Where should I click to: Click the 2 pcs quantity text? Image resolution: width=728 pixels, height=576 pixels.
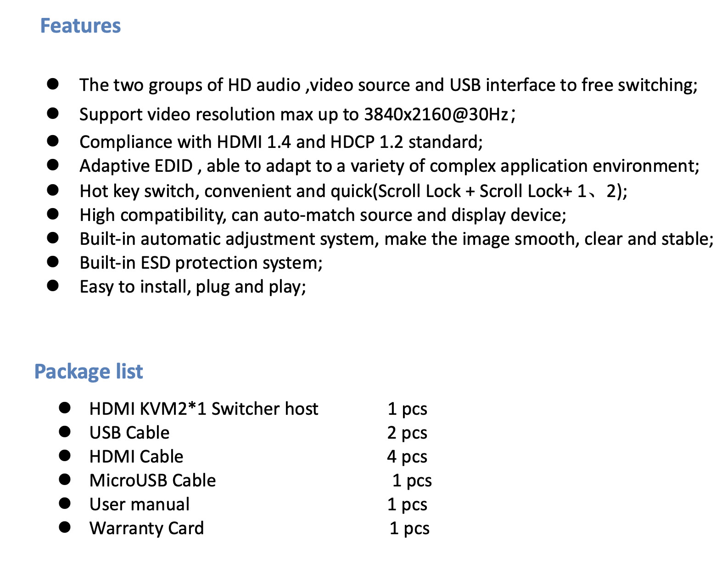point(407,433)
